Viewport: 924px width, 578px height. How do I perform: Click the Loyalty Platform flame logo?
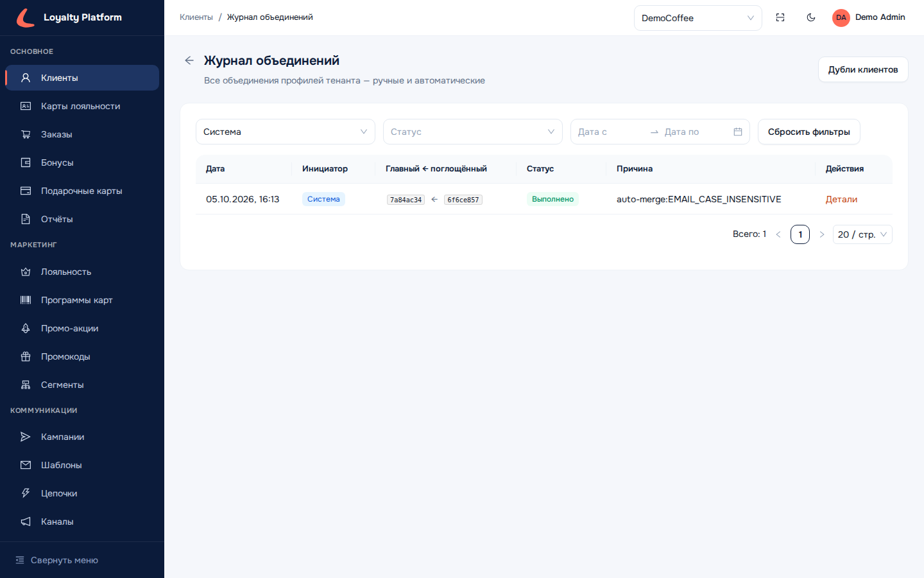[x=26, y=17]
